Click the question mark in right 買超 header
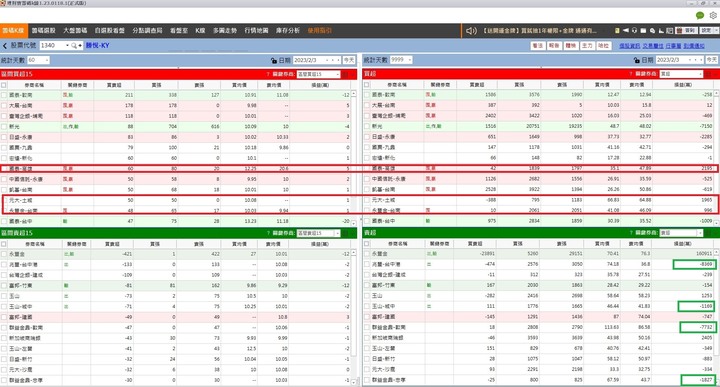The image size is (720, 387). coord(630,74)
